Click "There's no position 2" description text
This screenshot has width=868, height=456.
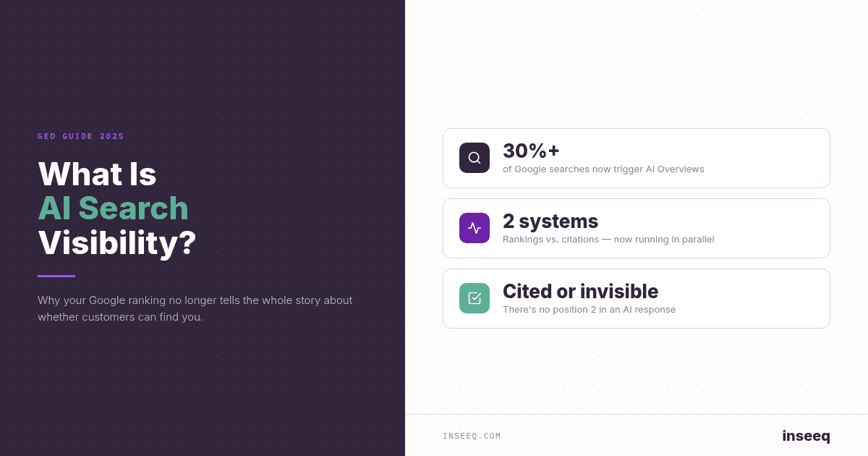(x=589, y=310)
